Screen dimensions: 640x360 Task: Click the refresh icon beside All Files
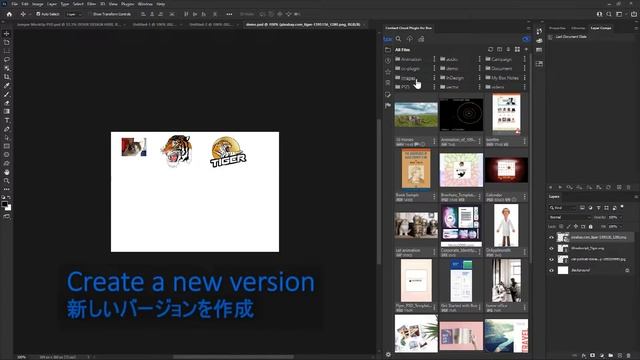tap(490, 49)
